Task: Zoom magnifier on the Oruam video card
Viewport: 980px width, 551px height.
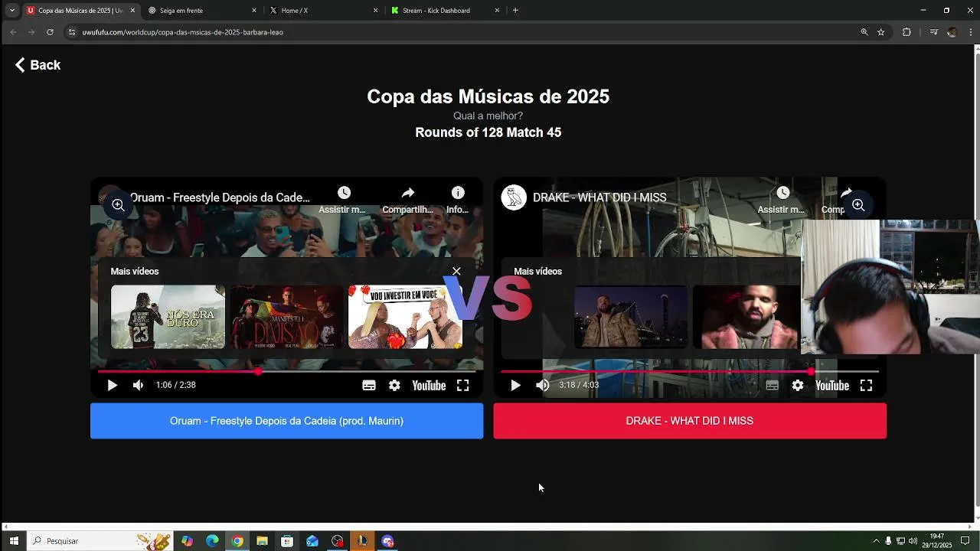Action: tap(118, 205)
